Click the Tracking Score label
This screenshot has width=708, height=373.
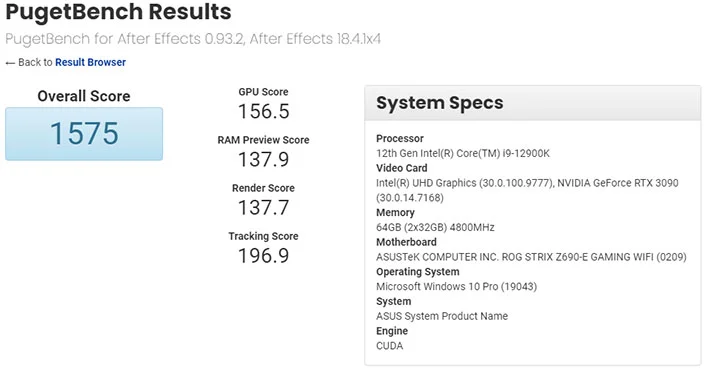point(264,236)
